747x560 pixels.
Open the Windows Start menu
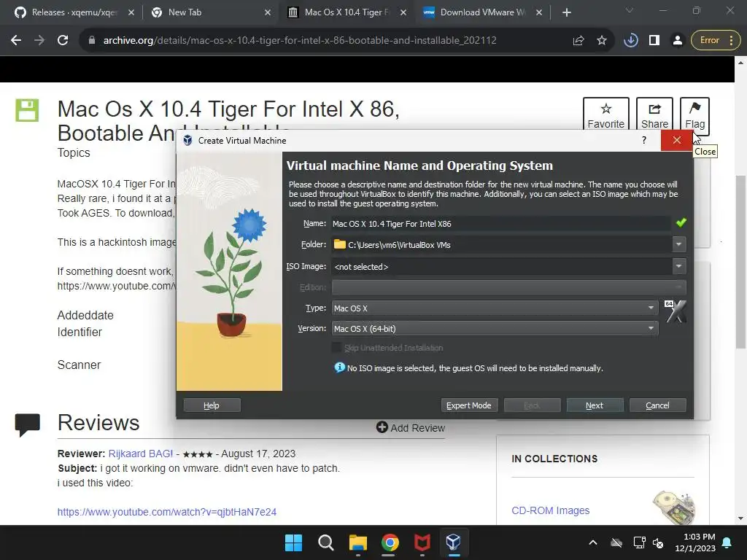coord(293,542)
